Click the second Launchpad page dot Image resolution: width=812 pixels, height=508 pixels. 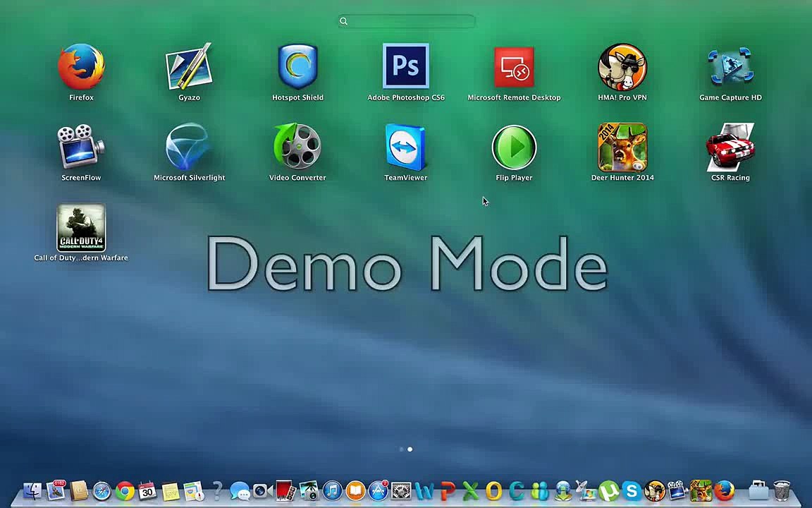pos(410,449)
